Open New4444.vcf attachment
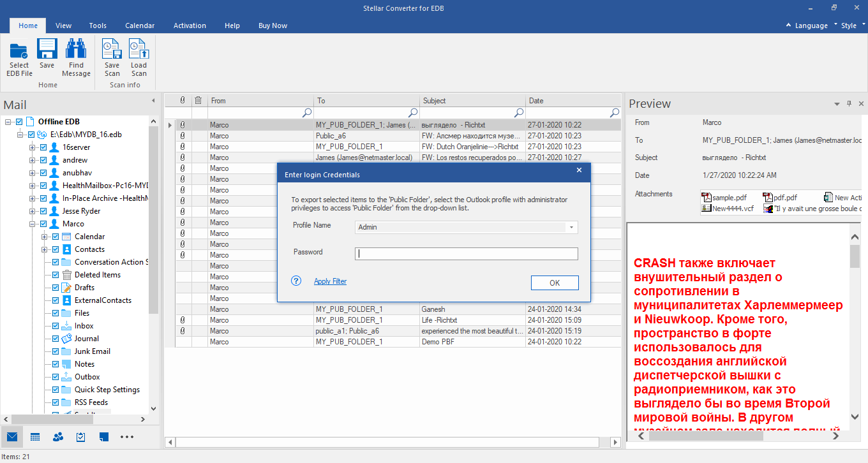Screen dimensions: 868x463 click(728, 208)
